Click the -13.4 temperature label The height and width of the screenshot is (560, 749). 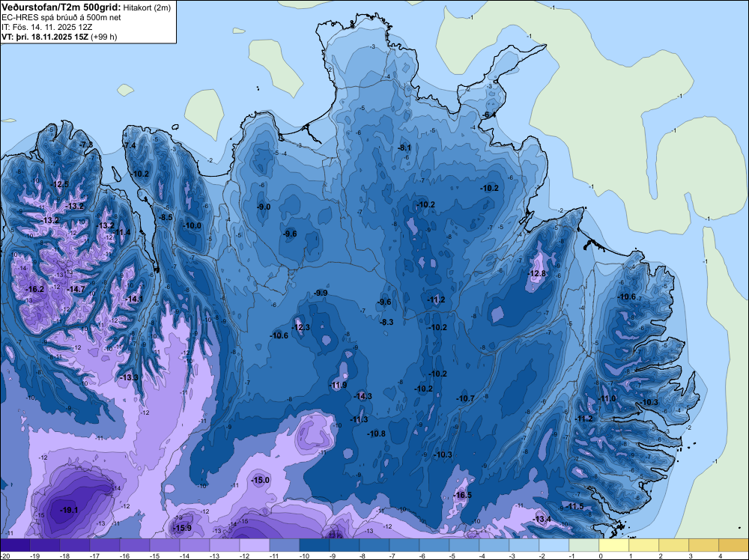(x=542, y=519)
